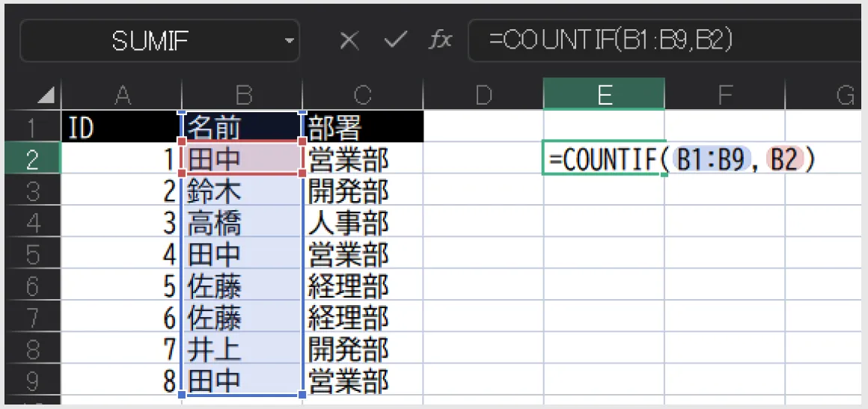Image resolution: width=868 pixels, height=409 pixels.
Task: Click the ID header cell
Action: point(121,127)
